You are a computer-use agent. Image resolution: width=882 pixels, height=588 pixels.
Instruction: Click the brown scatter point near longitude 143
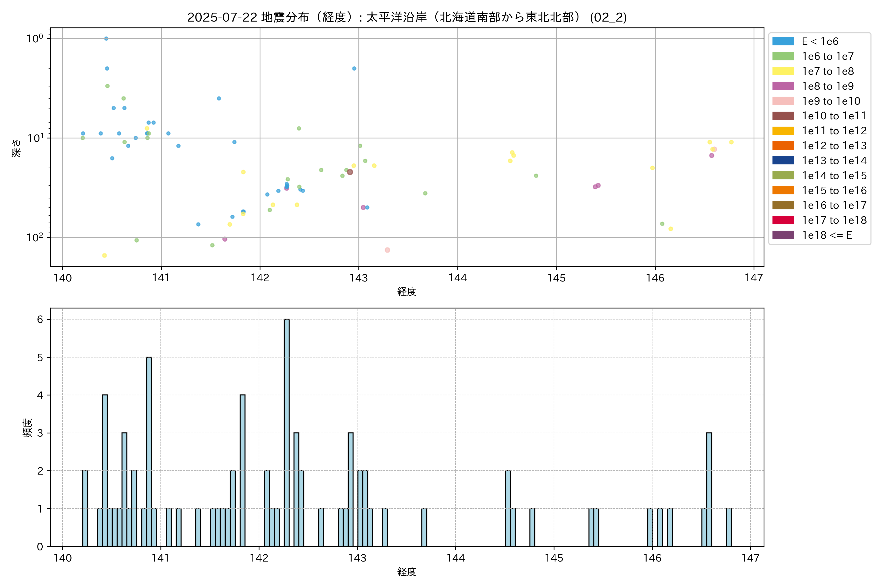click(350, 172)
